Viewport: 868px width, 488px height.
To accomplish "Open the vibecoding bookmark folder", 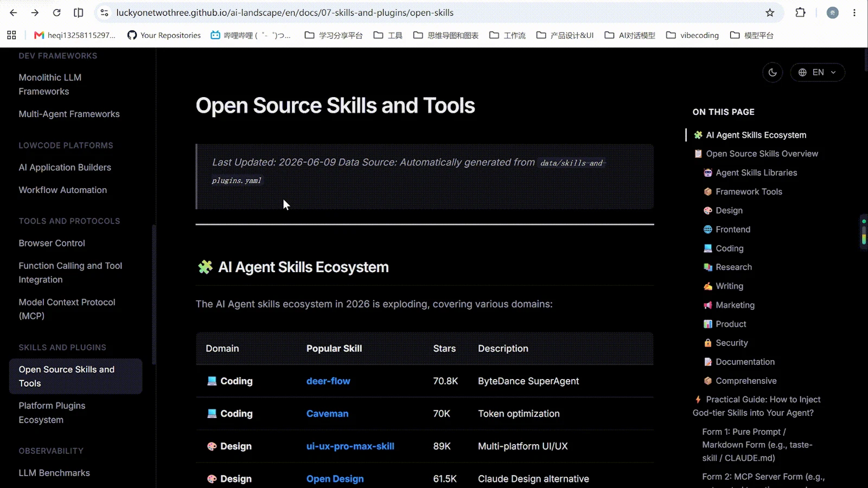I will pyautogui.click(x=693, y=35).
